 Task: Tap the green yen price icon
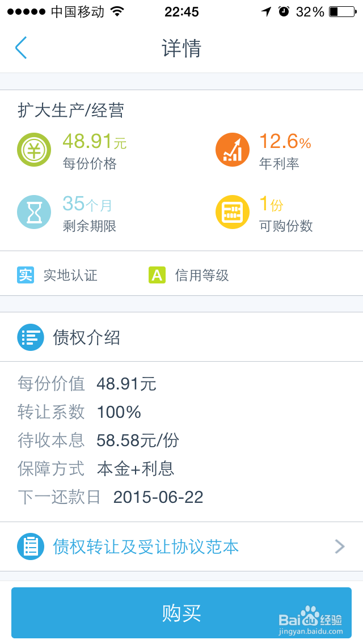(34, 150)
